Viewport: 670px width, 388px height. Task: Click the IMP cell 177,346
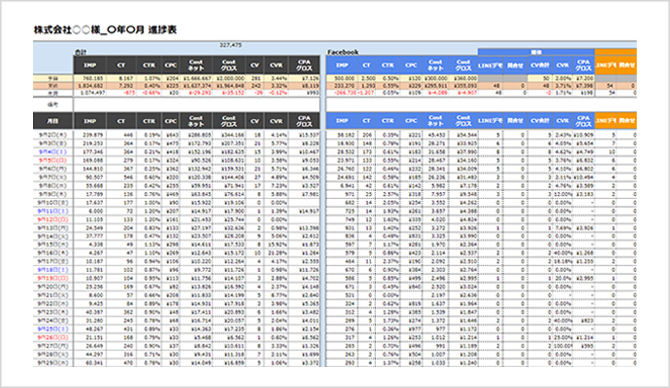[90, 152]
